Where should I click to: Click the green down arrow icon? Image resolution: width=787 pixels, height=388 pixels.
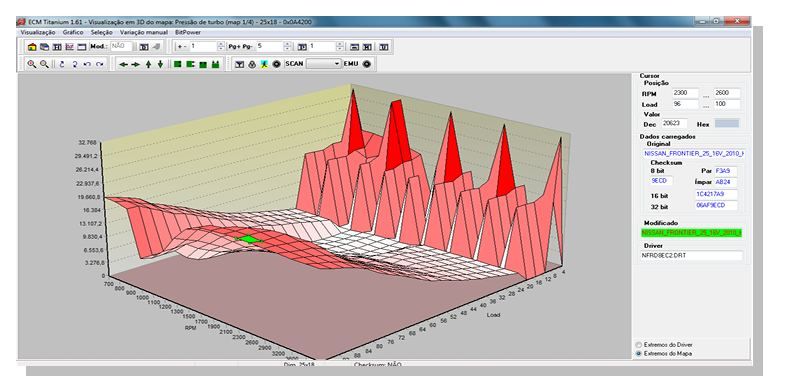coord(160,65)
